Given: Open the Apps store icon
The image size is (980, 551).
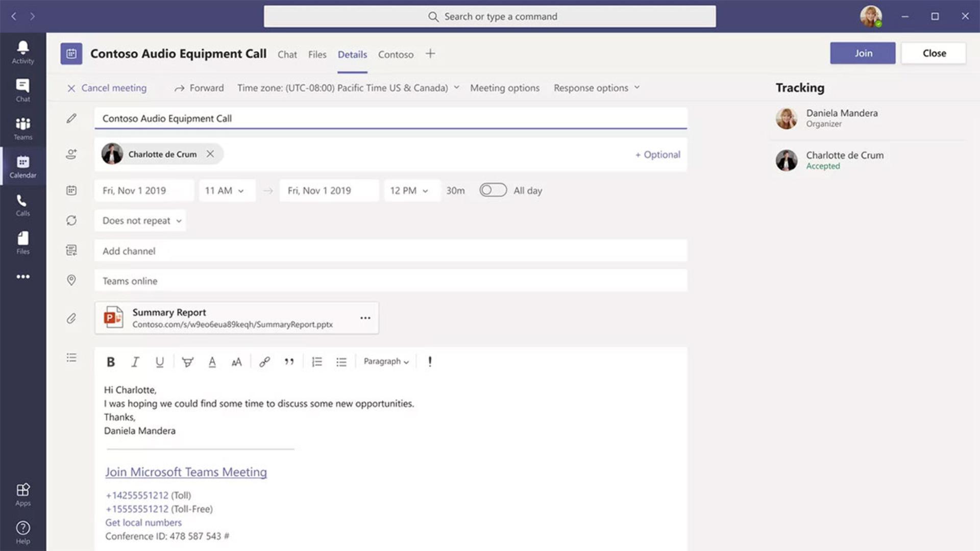Looking at the screenshot, I should click(23, 494).
